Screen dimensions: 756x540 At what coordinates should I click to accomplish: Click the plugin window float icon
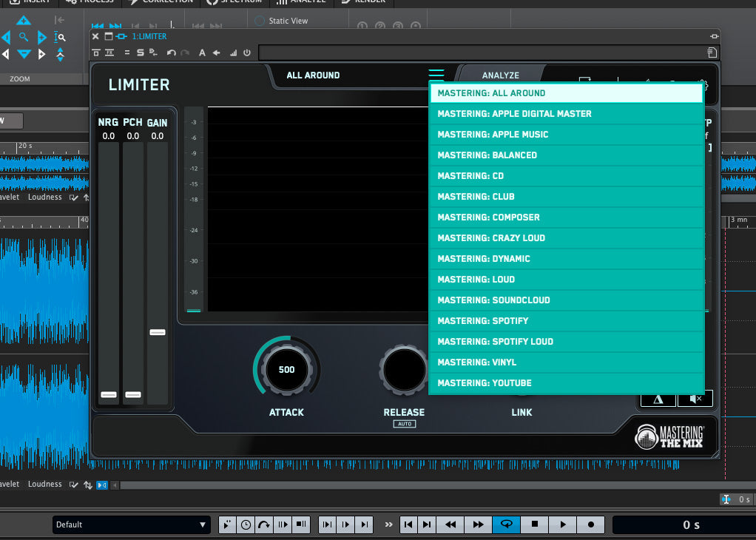(x=109, y=36)
